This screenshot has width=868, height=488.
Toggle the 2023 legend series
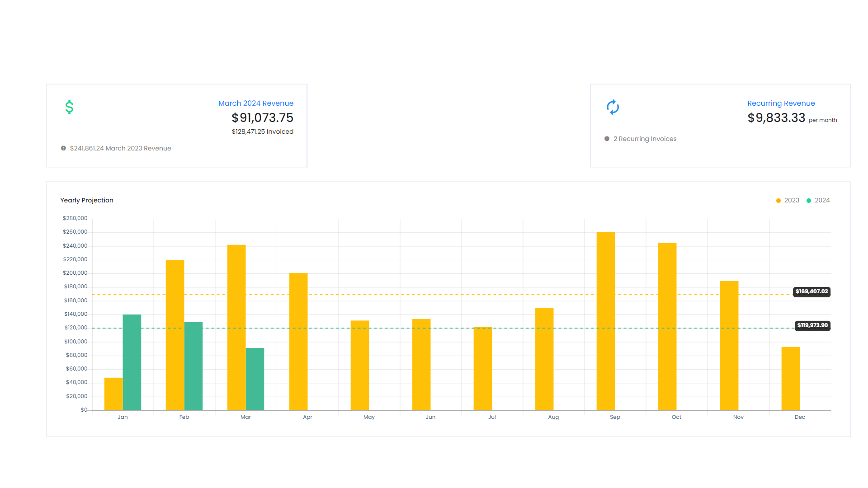788,200
